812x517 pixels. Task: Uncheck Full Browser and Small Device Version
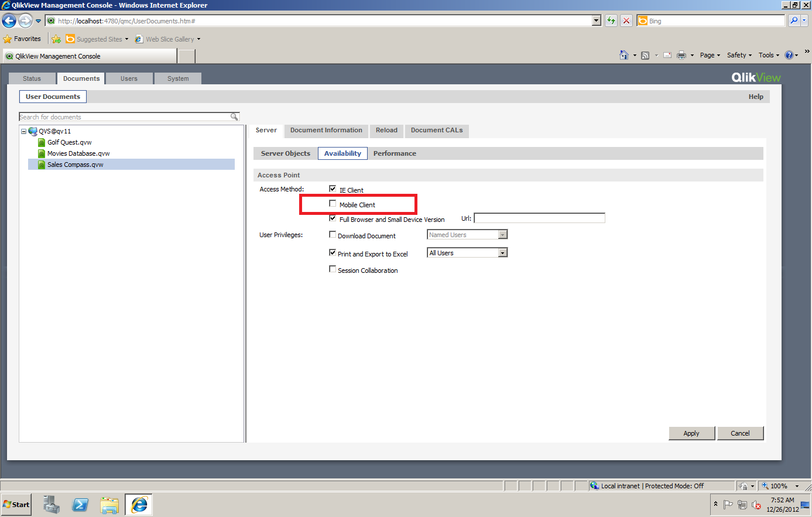click(333, 218)
